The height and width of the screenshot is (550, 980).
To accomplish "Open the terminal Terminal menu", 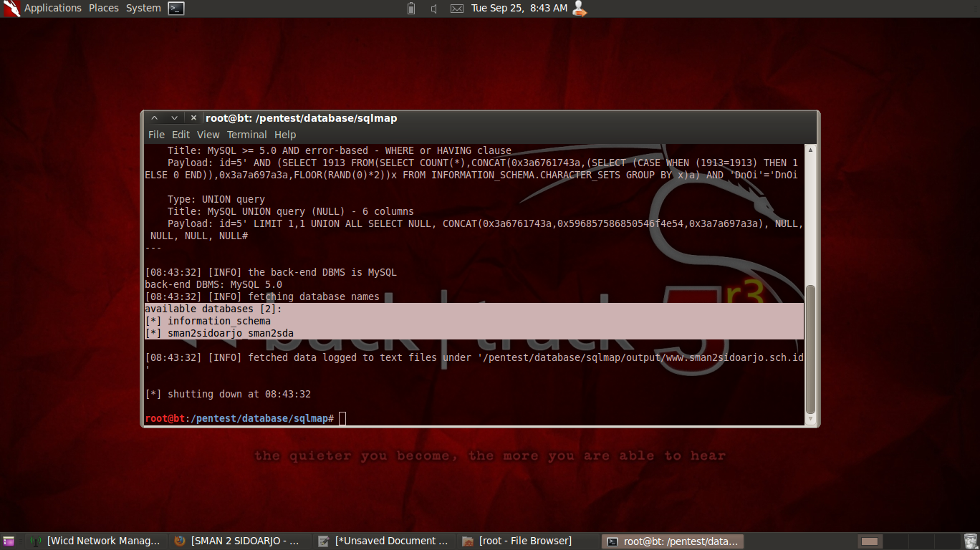I will [247, 135].
